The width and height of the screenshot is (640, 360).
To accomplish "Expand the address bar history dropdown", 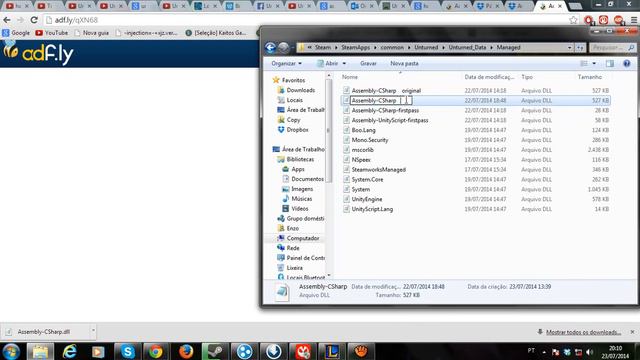I will point(569,48).
